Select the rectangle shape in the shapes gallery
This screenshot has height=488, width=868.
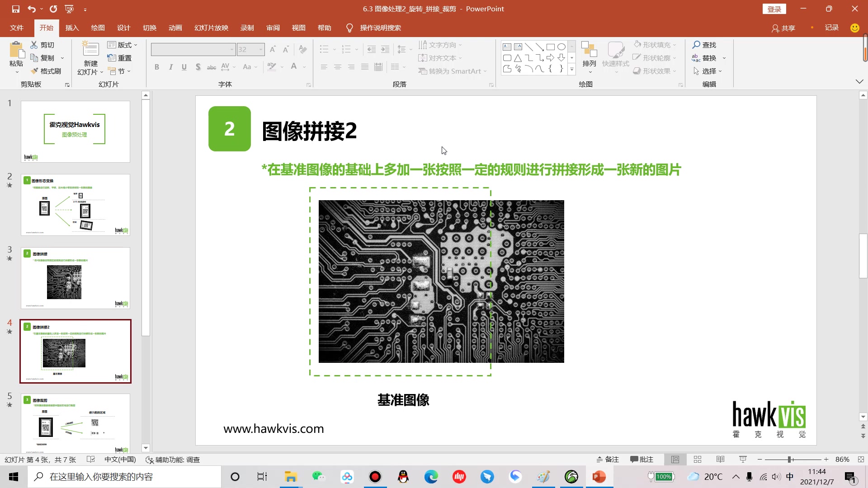pos(550,47)
